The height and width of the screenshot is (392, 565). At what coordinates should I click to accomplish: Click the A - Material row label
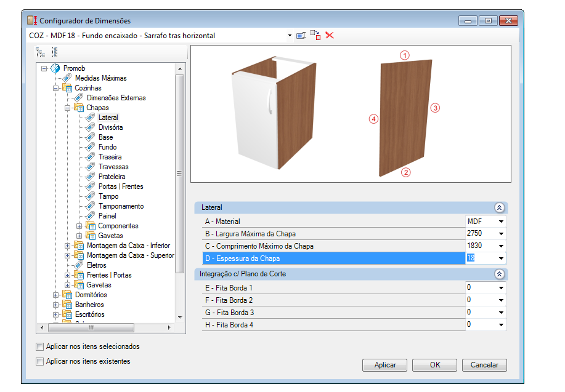click(222, 222)
